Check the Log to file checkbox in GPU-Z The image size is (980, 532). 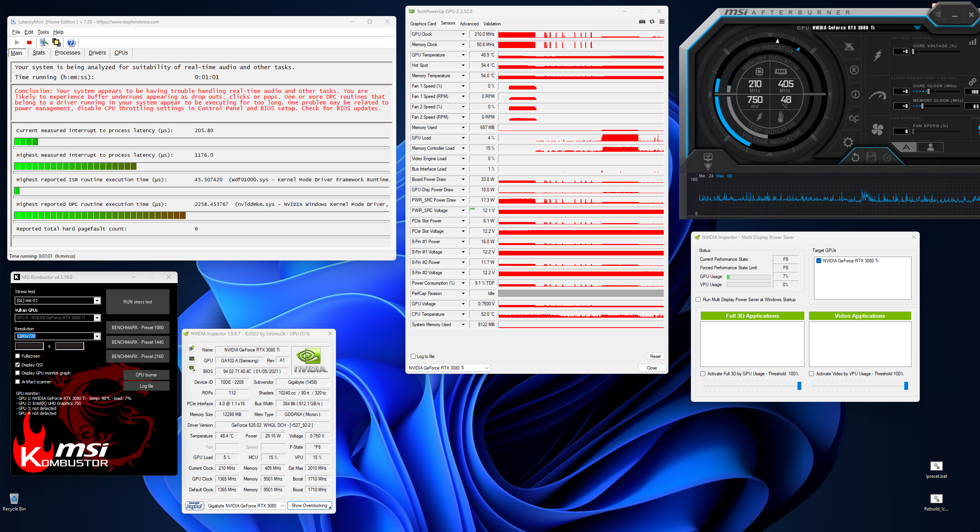click(x=414, y=356)
